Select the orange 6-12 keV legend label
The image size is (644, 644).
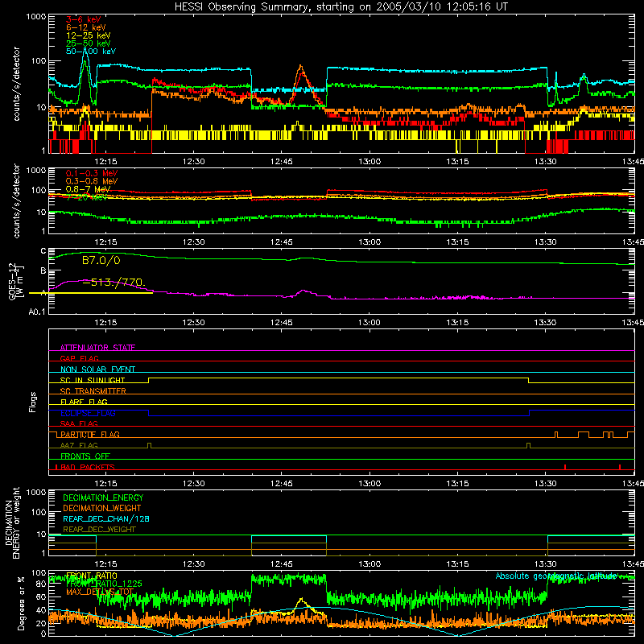[x=86, y=27]
